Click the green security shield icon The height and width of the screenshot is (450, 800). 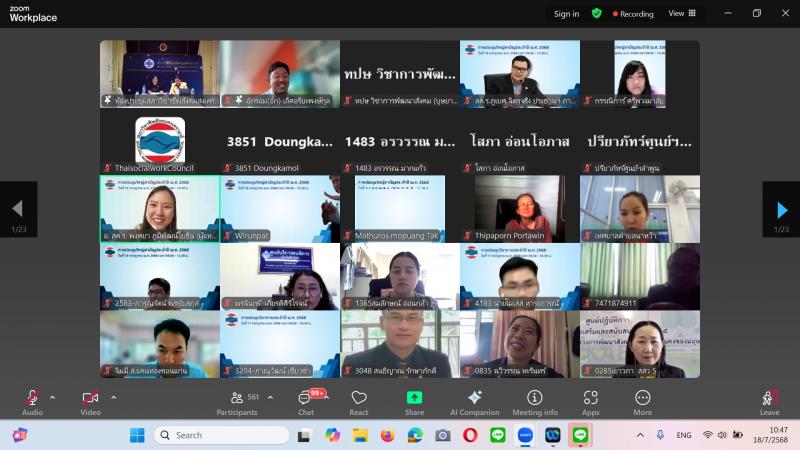596,13
